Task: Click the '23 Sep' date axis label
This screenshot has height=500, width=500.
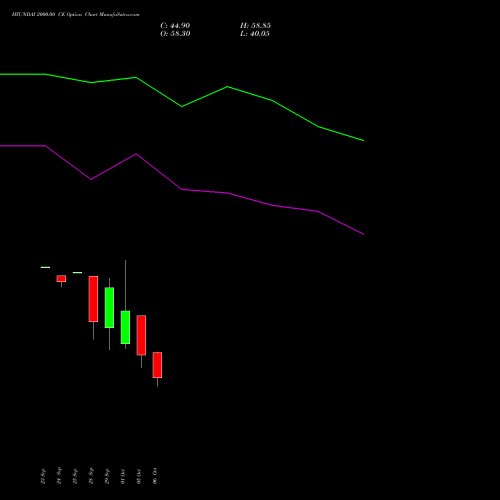Action: click(x=43, y=476)
